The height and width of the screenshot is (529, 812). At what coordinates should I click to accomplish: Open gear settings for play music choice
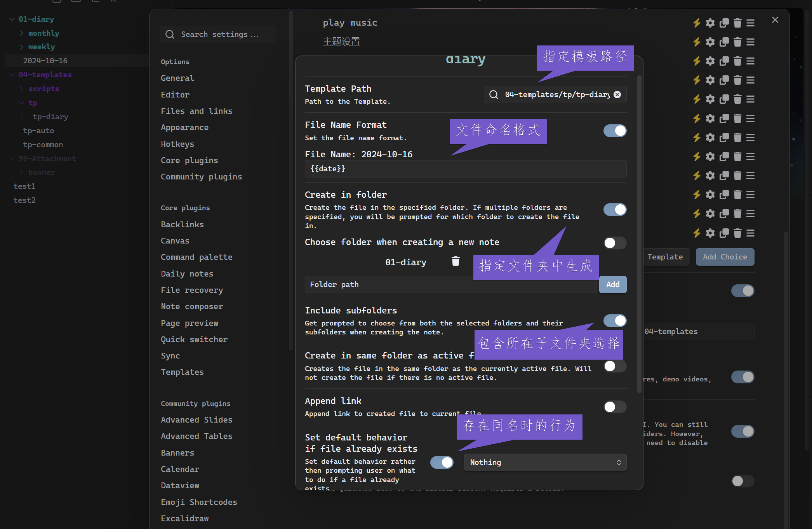[x=710, y=23]
